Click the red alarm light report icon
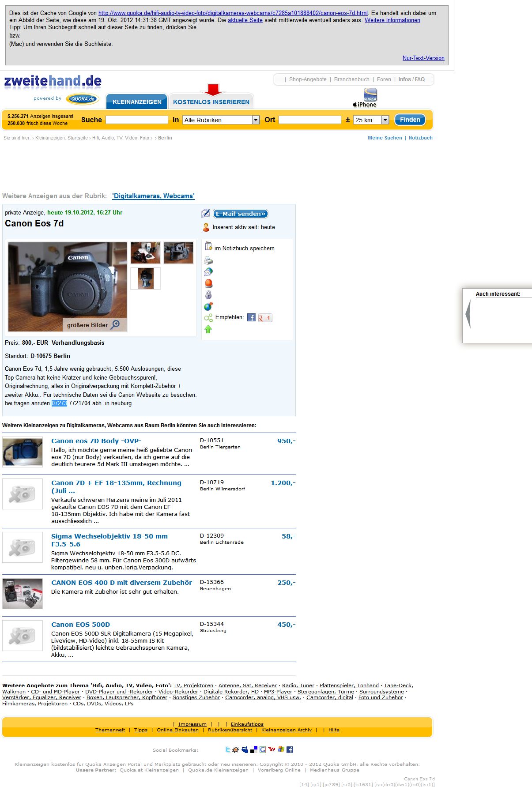Screen dimensions: 532x787 208,283
